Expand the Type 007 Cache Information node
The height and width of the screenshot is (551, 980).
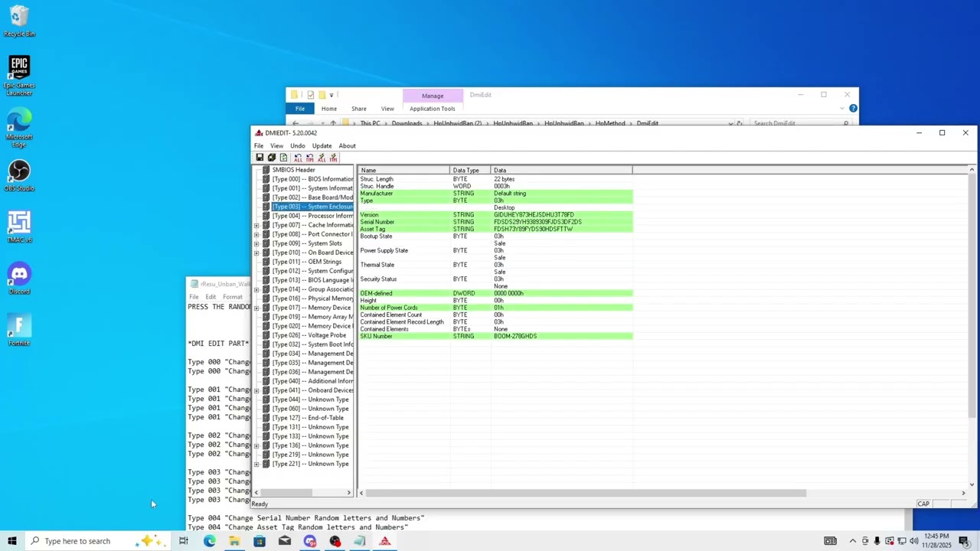pos(256,225)
